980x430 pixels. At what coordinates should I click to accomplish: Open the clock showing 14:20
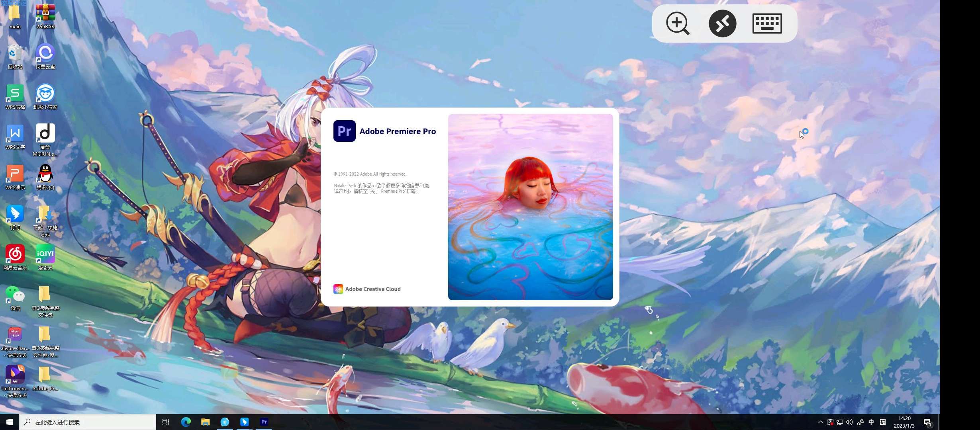coord(904,422)
